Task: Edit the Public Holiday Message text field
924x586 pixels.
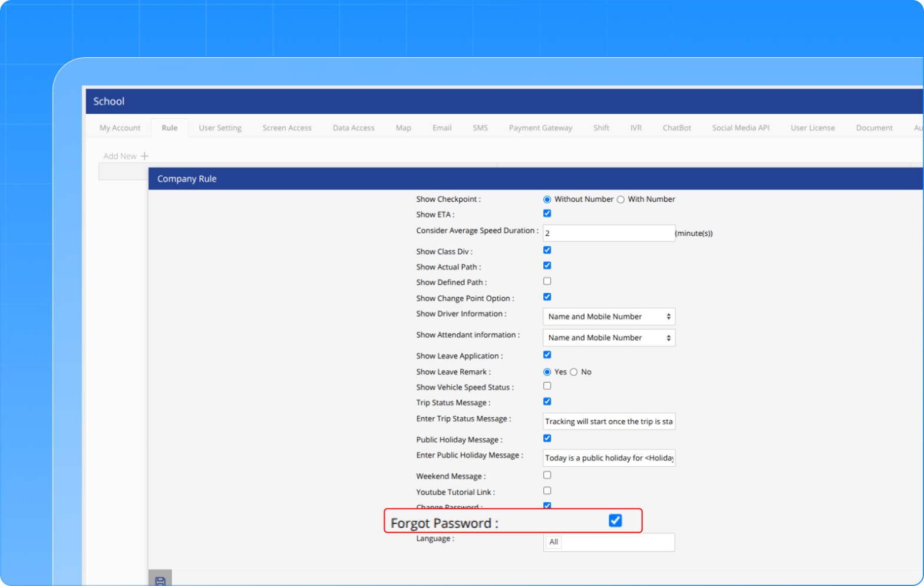Action: click(x=608, y=458)
